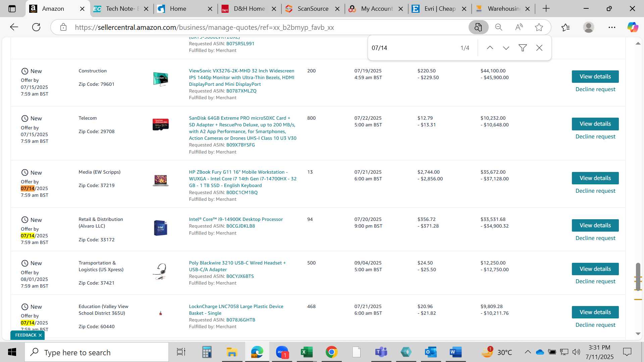Image resolution: width=644 pixels, height=362 pixels.
Task: View details for LocknCharge basket request
Action: pyautogui.click(x=595, y=312)
